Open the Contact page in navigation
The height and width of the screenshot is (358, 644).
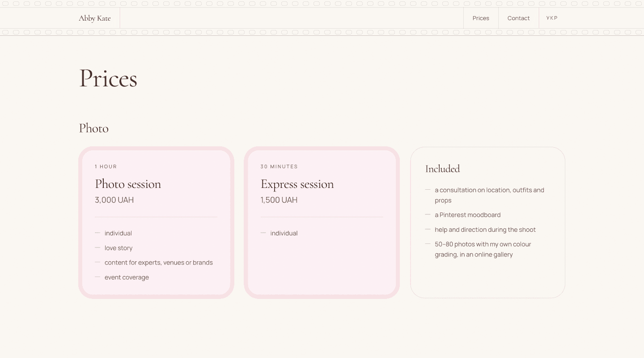click(x=518, y=18)
